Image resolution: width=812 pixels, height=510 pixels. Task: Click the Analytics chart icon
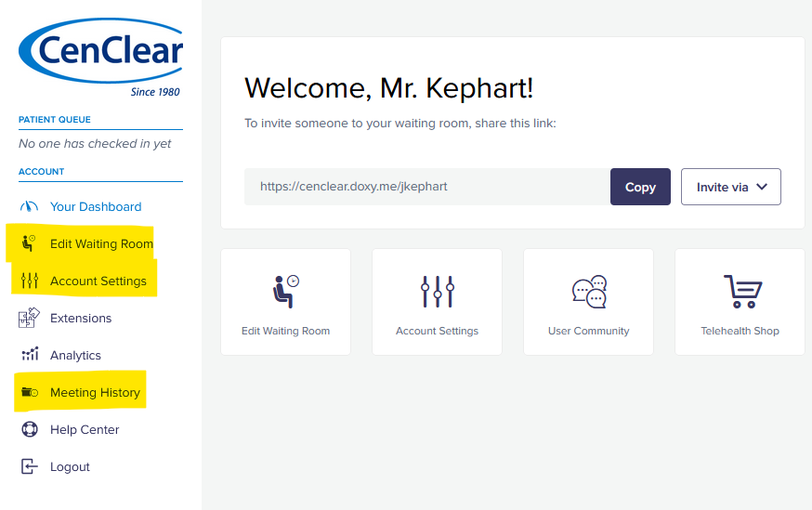pos(30,354)
